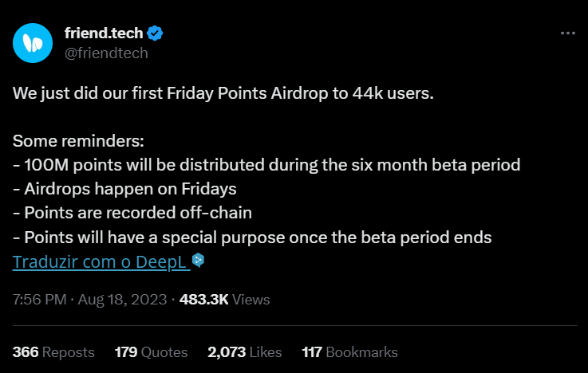Click the special purpose beta period line
The width and height of the screenshot is (588, 373).
click(252, 238)
